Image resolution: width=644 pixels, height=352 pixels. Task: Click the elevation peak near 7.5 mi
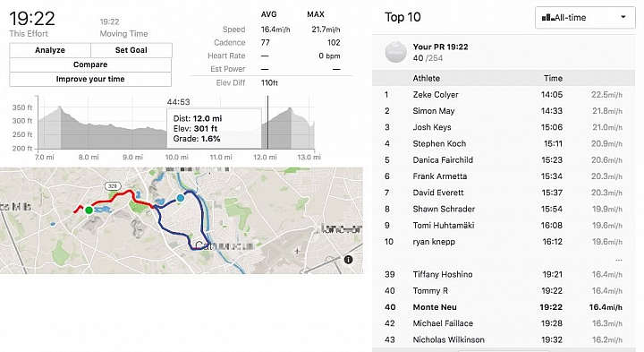(x=61, y=107)
